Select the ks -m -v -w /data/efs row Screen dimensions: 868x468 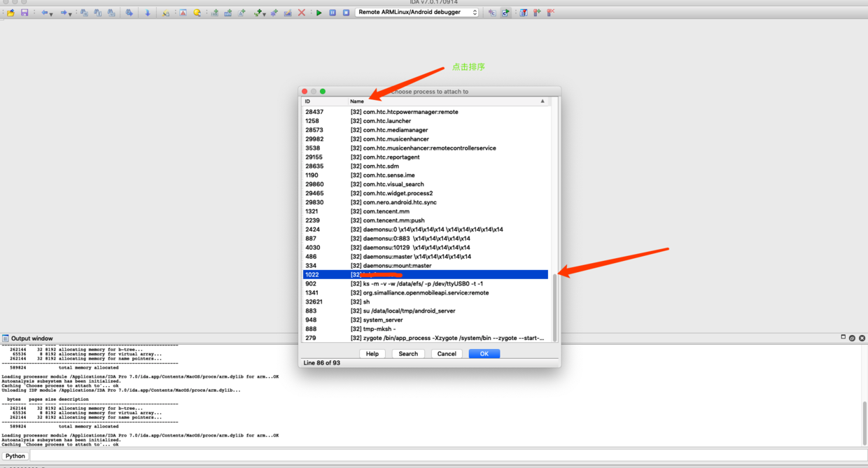[426, 284]
